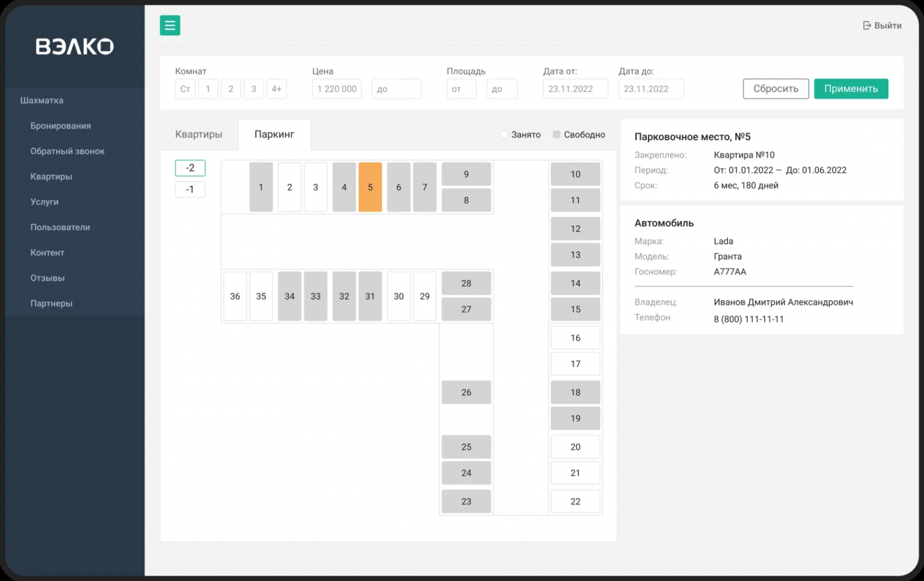Go to Бронирования section
Screen dimensions: 924x581
click(61, 126)
